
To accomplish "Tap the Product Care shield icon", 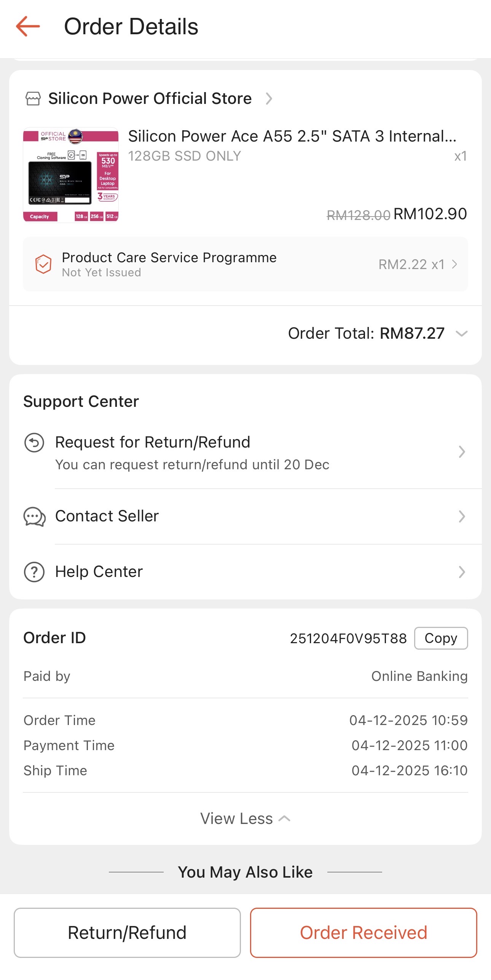I will pyautogui.click(x=43, y=264).
